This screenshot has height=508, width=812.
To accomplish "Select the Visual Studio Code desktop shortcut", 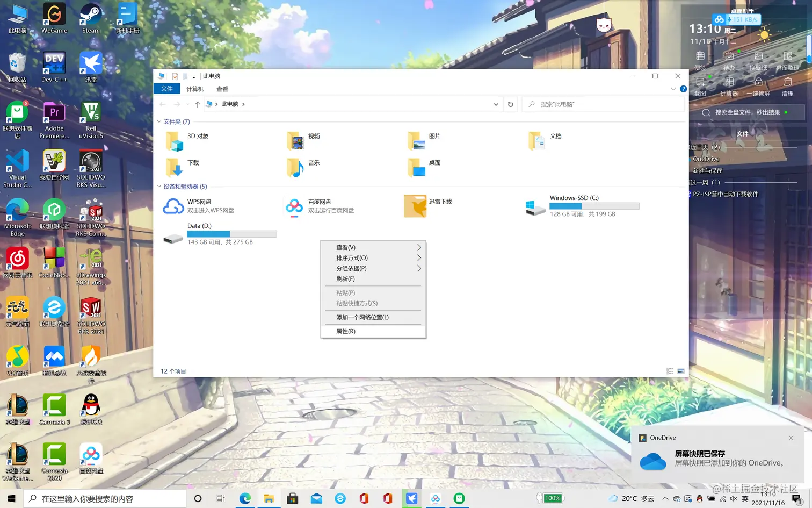I will (x=18, y=169).
